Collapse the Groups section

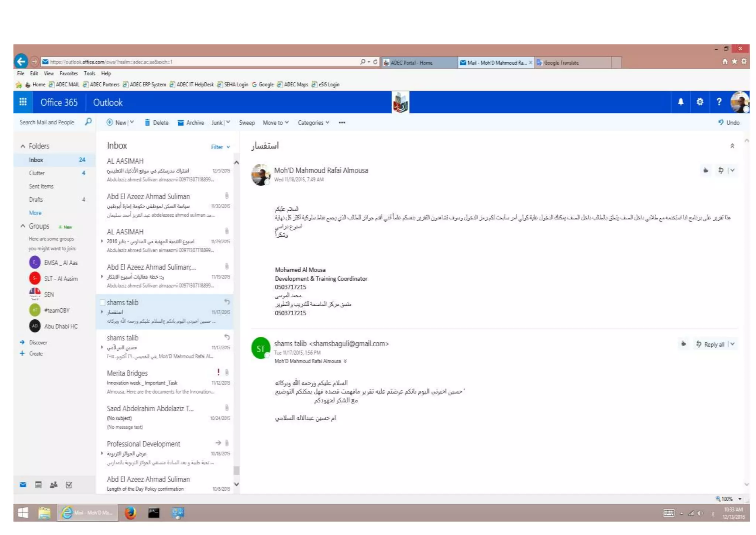pos(23,226)
